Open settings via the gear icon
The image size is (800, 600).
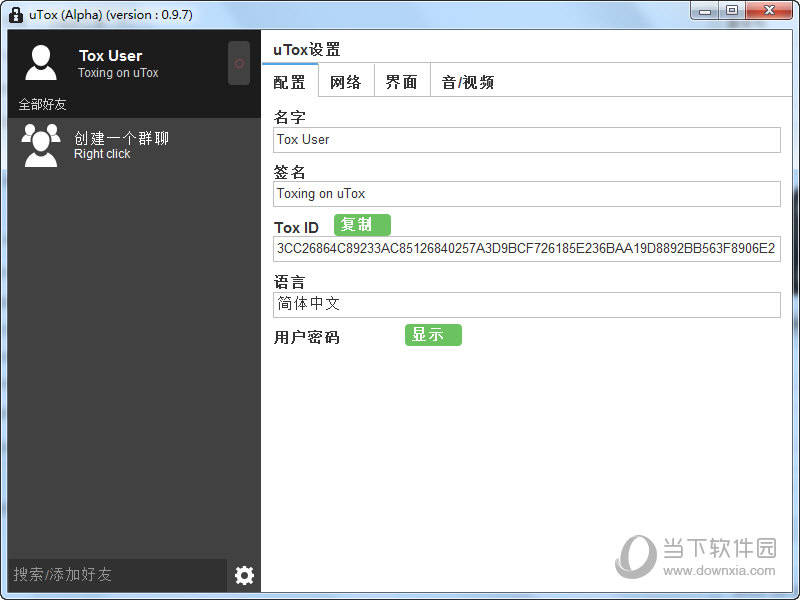(244, 575)
